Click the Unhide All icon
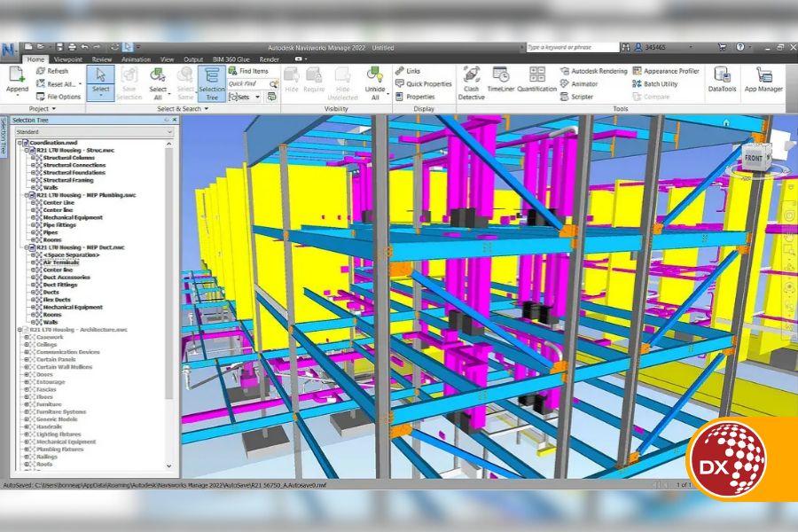Screen dimensions: 798x532 (375, 82)
